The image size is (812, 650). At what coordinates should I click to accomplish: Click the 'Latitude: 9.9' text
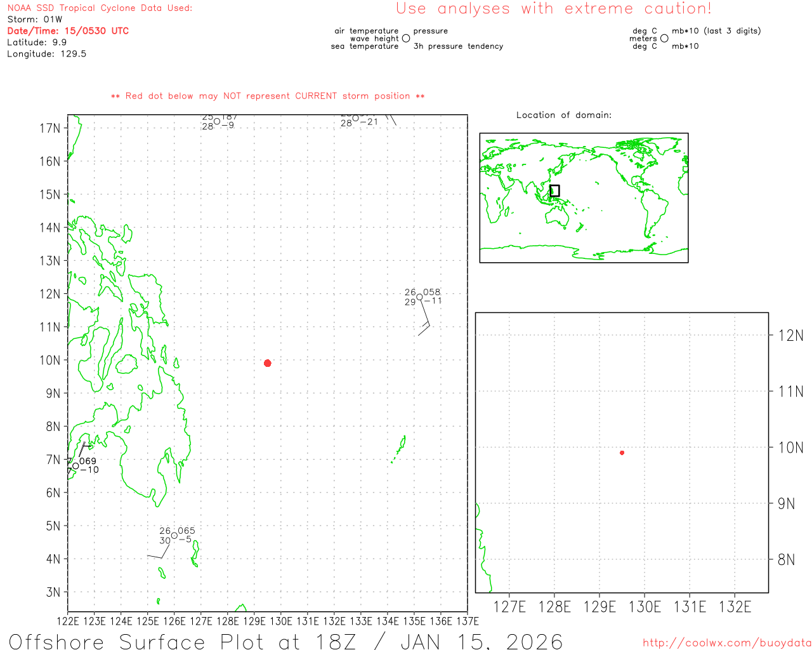[37, 43]
